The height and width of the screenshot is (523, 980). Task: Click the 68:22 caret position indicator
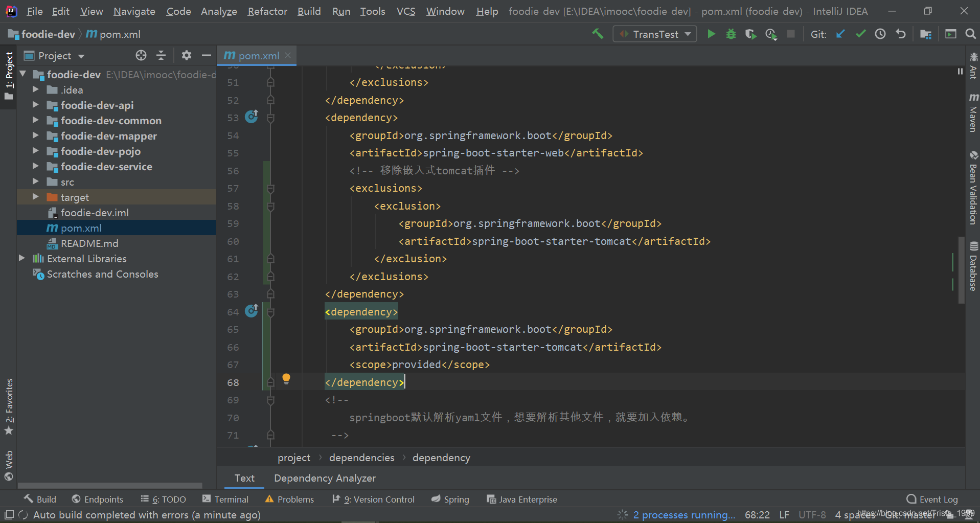[x=757, y=515]
